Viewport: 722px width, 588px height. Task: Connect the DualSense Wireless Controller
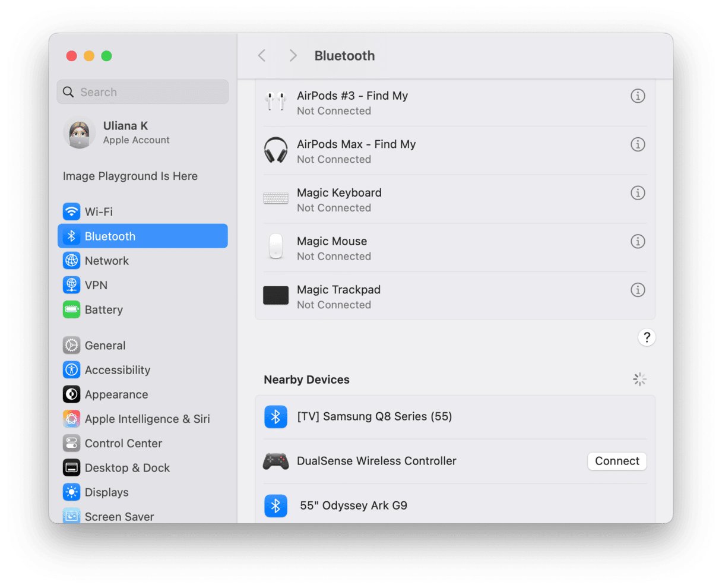click(617, 461)
